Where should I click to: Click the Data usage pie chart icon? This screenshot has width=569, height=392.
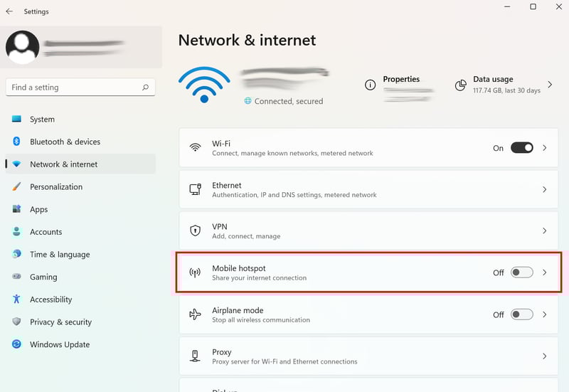click(460, 85)
